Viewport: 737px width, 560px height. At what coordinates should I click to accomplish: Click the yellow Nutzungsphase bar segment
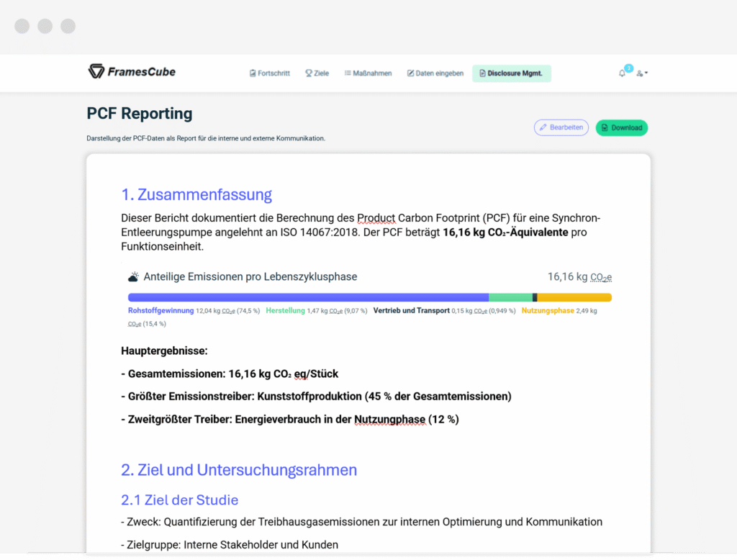coord(574,297)
